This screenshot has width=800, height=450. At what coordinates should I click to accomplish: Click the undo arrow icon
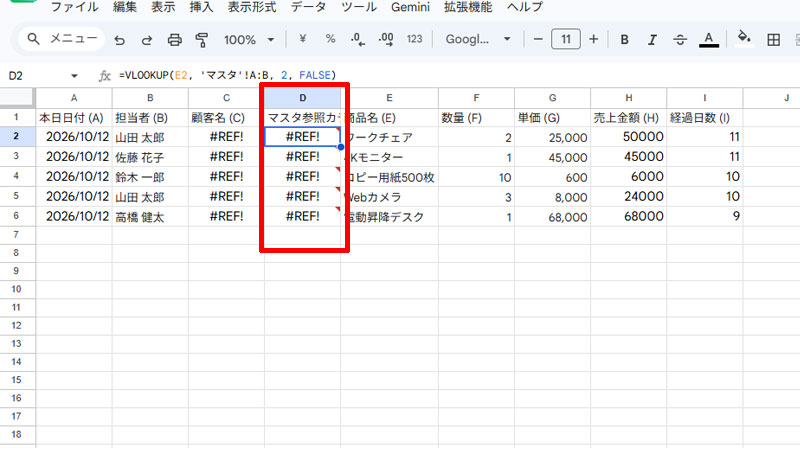pyautogui.click(x=119, y=40)
